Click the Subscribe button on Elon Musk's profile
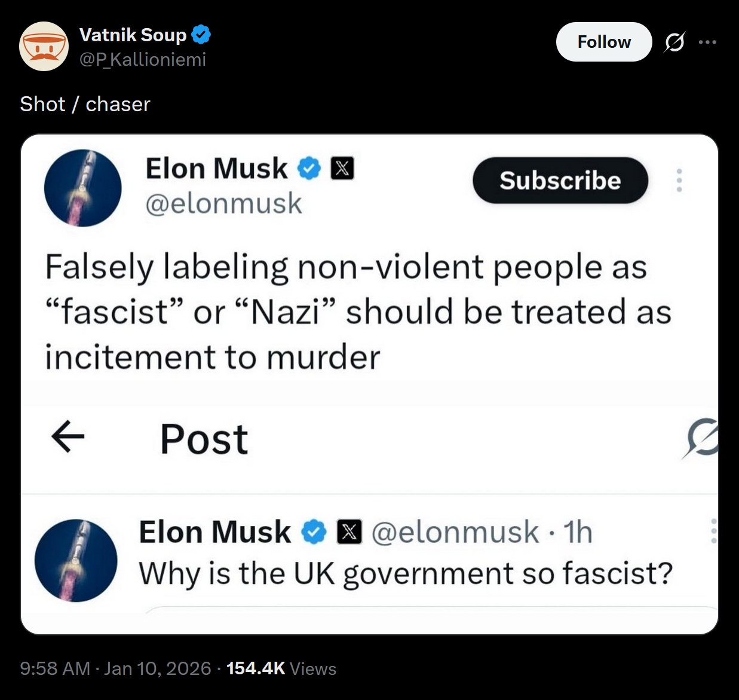 point(560,181)
